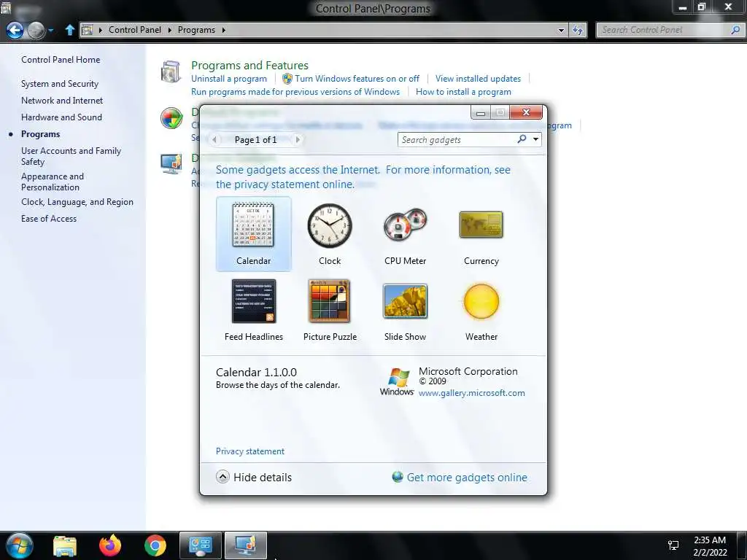Go to previous gadget page arrow
The width and height of the screenshot is (747, 560).
[215, 139]
